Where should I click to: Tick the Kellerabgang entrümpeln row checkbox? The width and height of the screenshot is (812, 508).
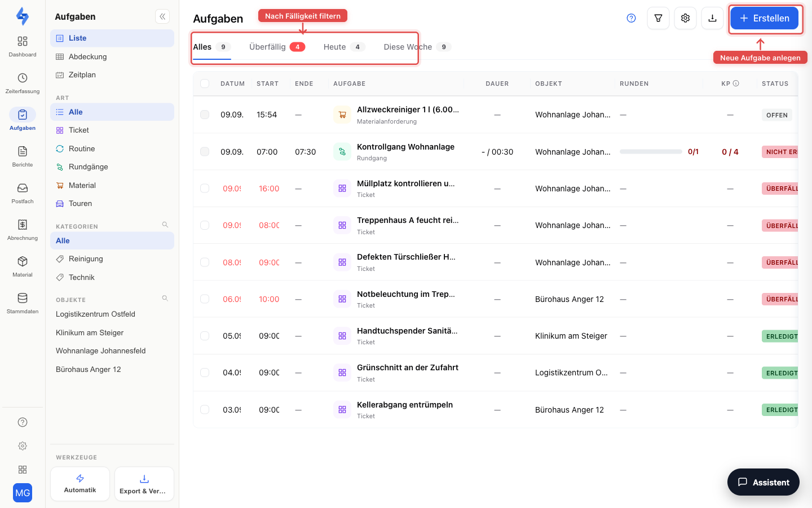[205, 410]
